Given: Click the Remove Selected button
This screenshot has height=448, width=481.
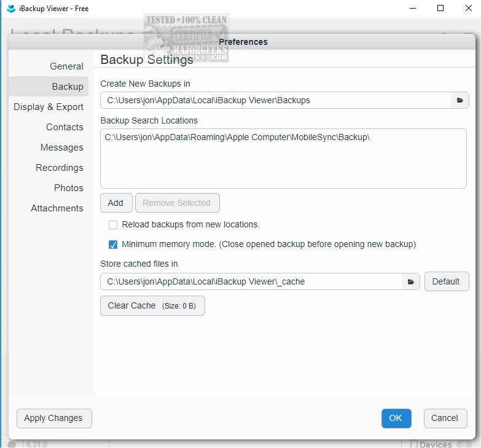Looking at the screenshot, I should pyautogui.click(x=178, y=203).
